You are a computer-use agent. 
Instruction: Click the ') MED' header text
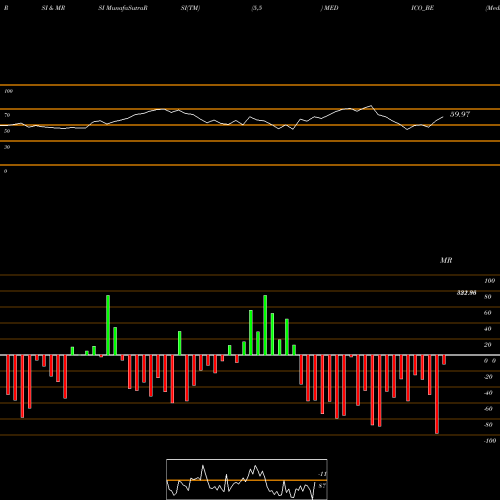click(x=329, y=8)
